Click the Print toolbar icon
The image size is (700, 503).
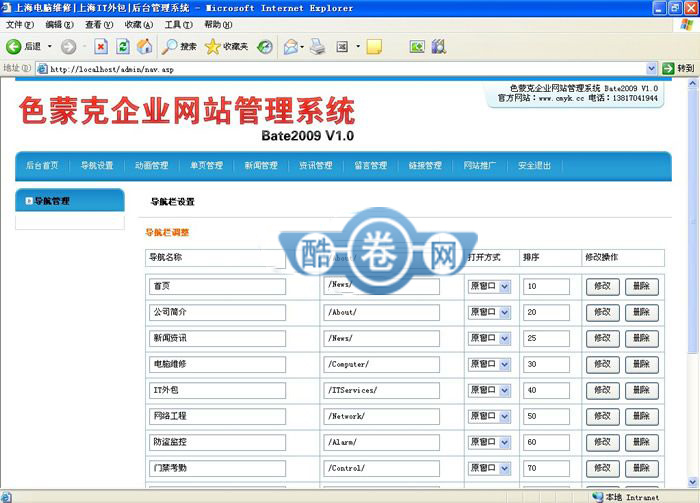pos(318,46)
